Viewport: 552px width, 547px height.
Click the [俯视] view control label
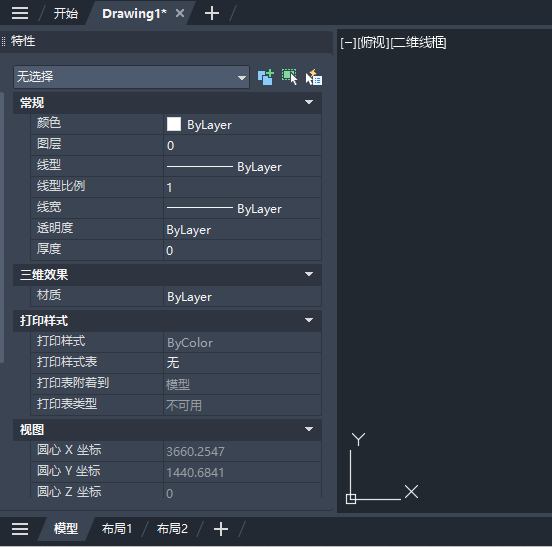[x=373, y=43]
